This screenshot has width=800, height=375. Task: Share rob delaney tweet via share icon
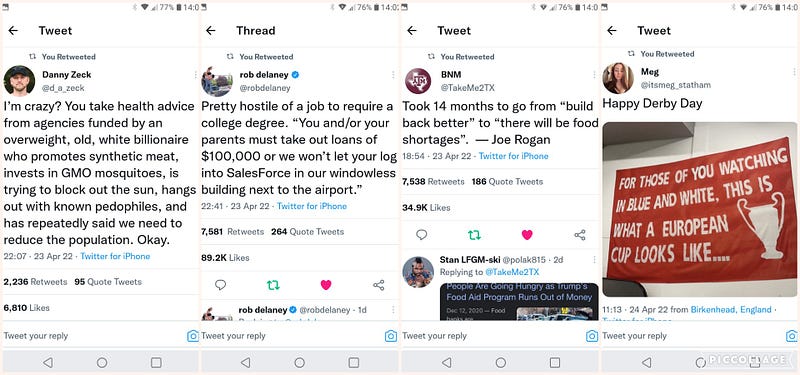379,285
